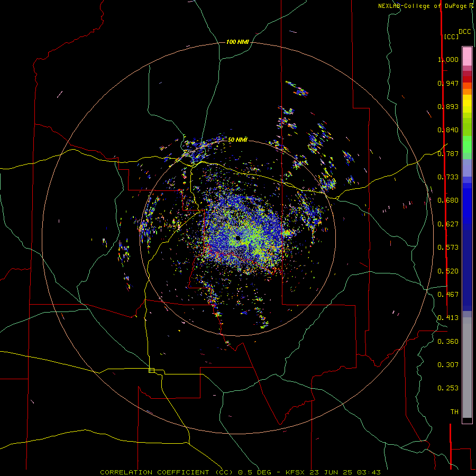Click the 03:43 timestamp text
Image resolution: width=476 pixels, height=476 pixels.
[368, 472]
